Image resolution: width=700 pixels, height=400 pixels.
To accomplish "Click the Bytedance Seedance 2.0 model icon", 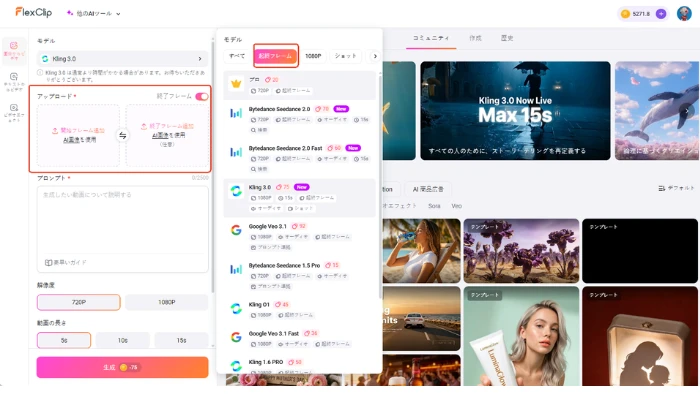I will tap(236, 113).
